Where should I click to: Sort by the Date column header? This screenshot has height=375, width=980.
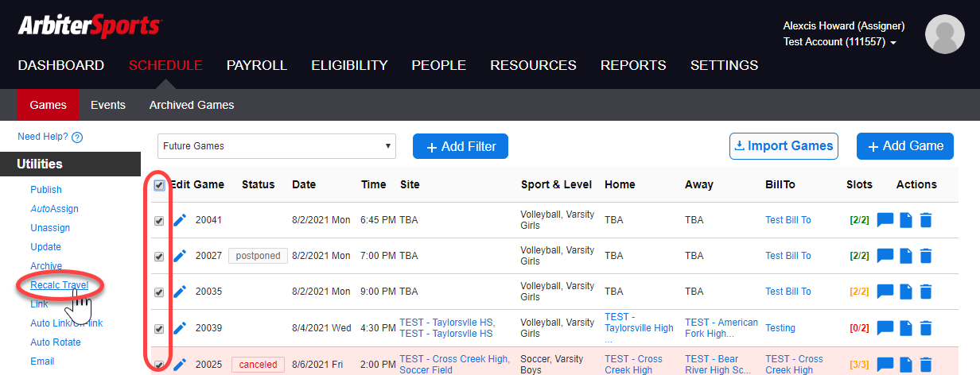[304, 184]
